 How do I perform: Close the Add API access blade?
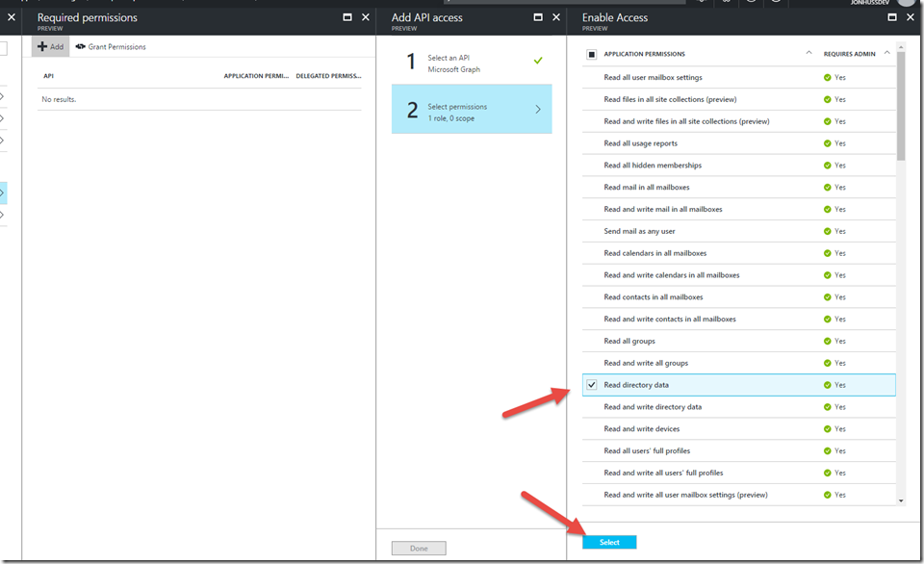tap(555, 17)
